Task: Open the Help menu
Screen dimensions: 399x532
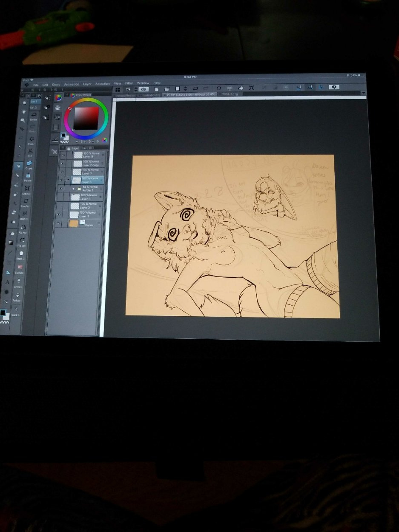Action: [x=157, y=83]
